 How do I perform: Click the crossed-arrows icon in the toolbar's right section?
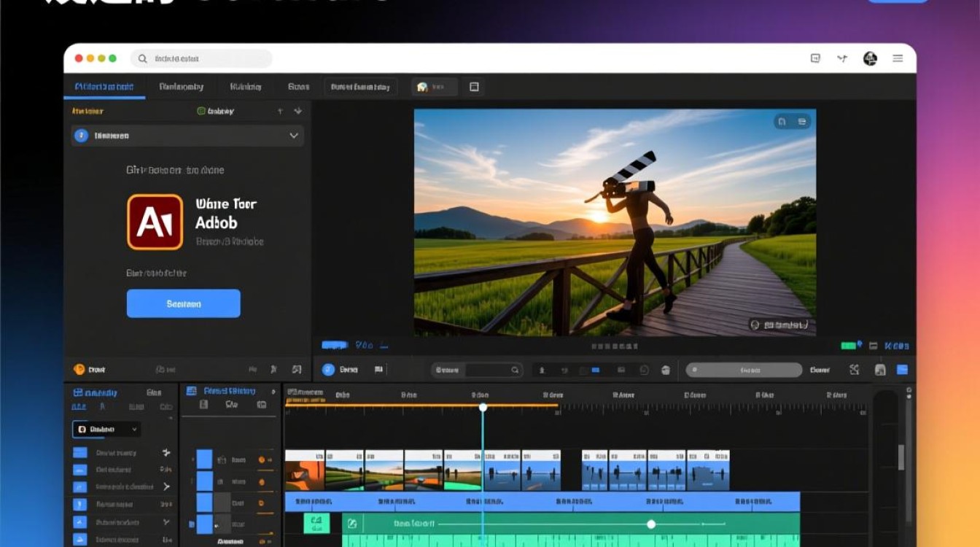855,370
